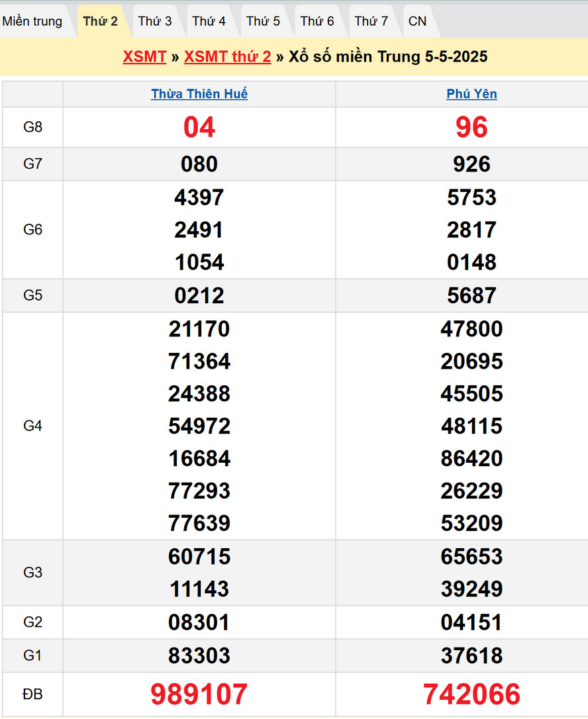Open Thừa Thiên Huế province link
The height and width of the screenshot is (719, 588).
(199, 94)
